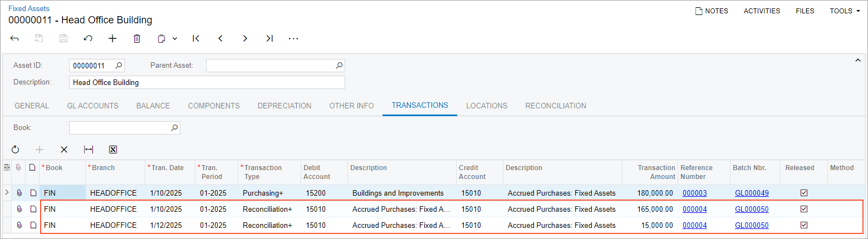This screenshot has height=239, width=868.
Task: Open the Fixed Assets breadcrumb link
Action: pos(29,8)
